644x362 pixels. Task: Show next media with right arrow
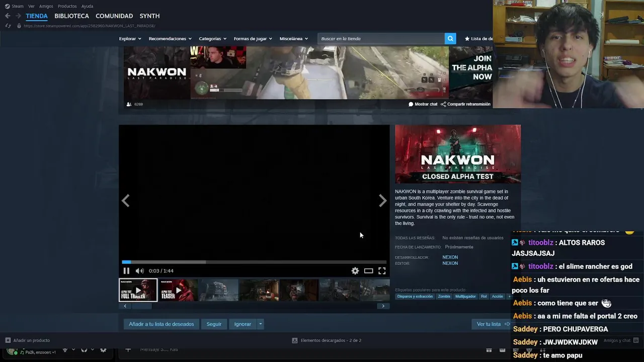382,201
